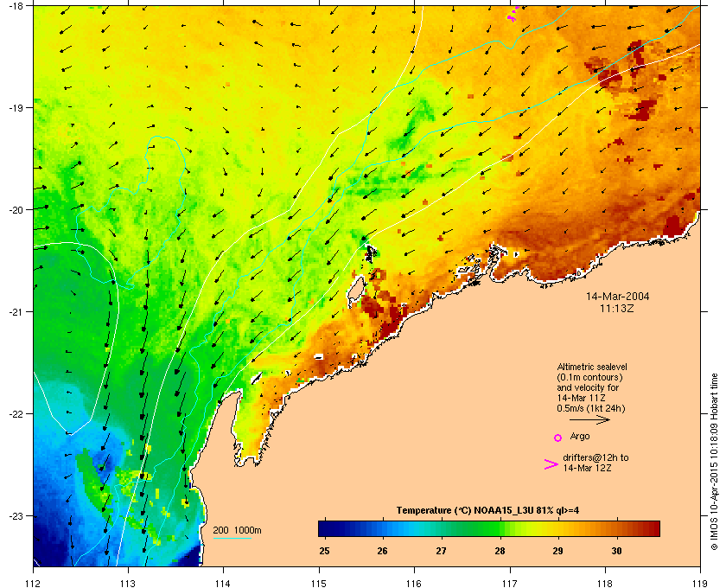The width and height of the screenshot is (726, 588).
Task: Click the Temperature NOAA15_L3U colorbar title
Action: point(487,511)
